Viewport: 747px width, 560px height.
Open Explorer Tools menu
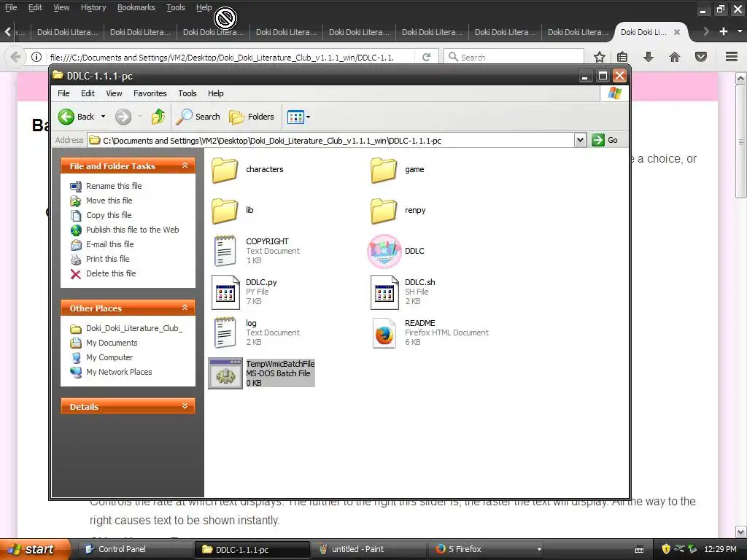pos(187,93)
